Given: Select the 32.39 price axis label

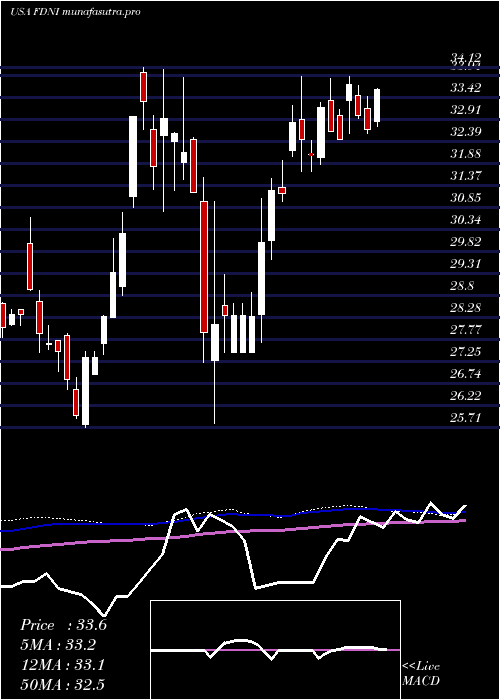Looking at the screenshot, I should coord(466,132).
